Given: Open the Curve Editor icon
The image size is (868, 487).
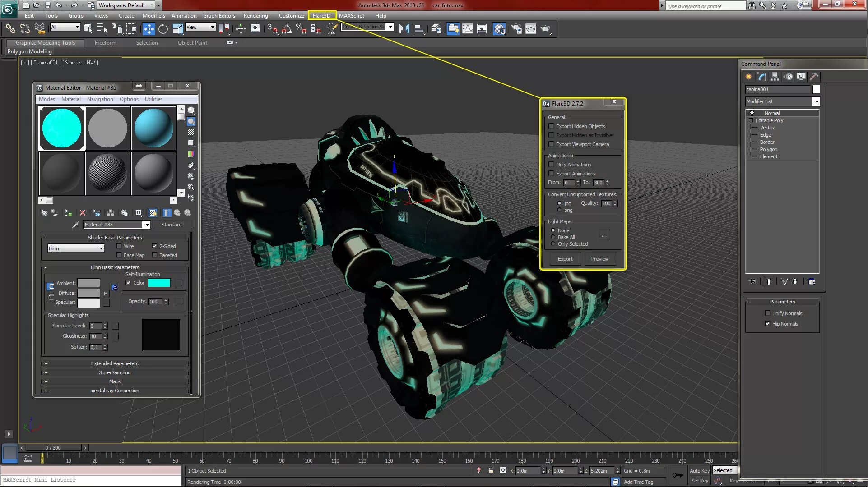Looking at the screenshot, I should [468, 29].
